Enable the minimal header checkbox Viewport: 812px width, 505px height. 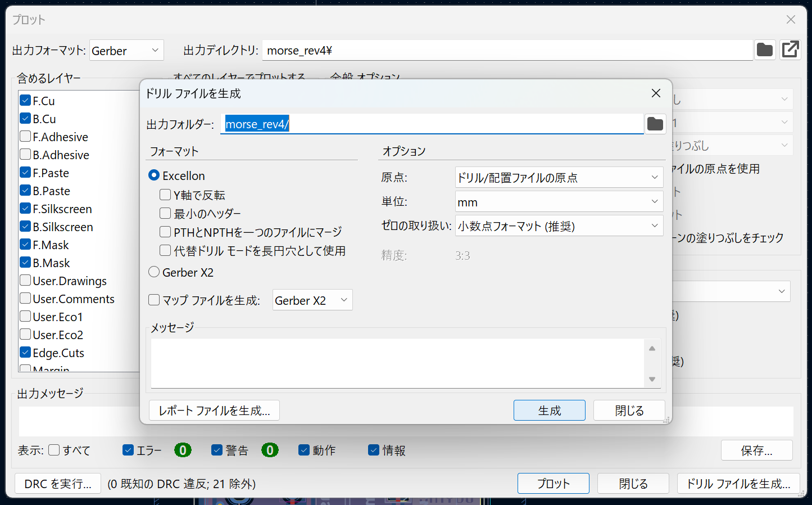[165, 214]
